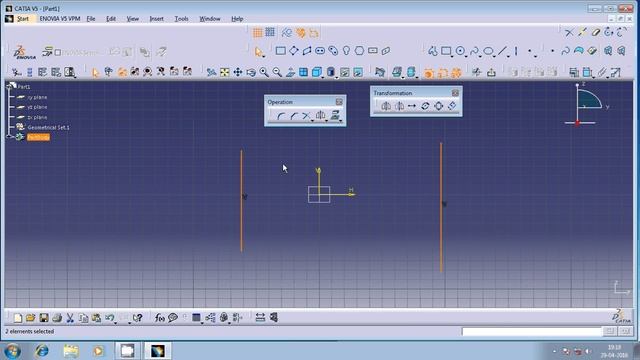Open Internet Explorer from taskbar
This screenshot has width=640, height=360.
[x=42, y=351]
